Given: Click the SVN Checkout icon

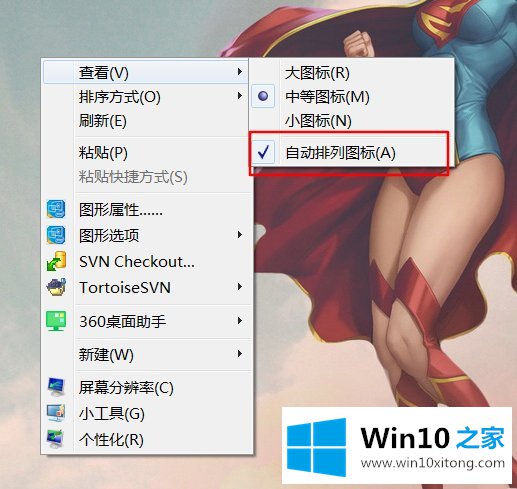Looking at the screenshot, I should point(56,261).
